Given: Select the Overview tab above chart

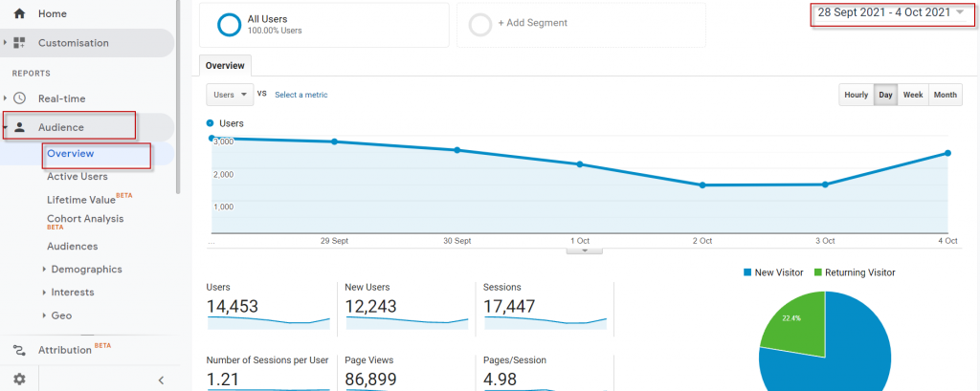Looking at the screenshot, I should [225, 66].
